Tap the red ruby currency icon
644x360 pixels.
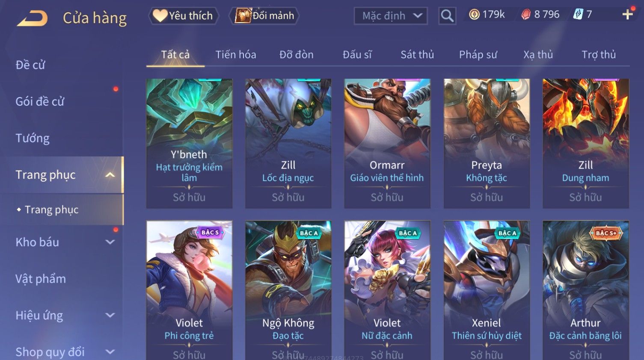click(x=526, y=15)
